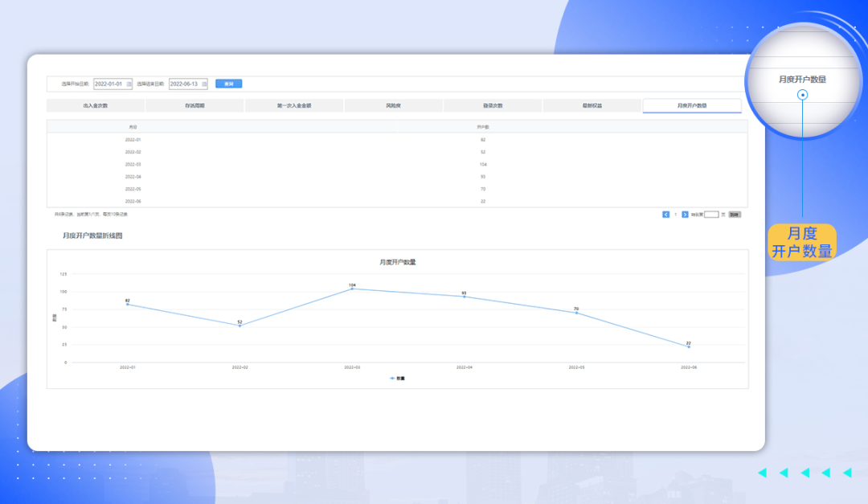
Task: Click the end date field 2022-06-13
Action: (184, 84)
